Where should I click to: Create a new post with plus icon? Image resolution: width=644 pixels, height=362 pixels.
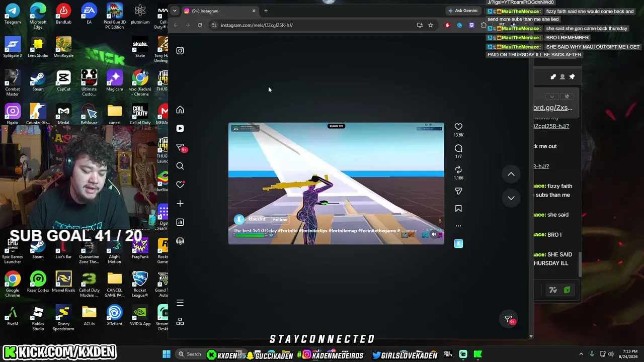coord(180,204)
